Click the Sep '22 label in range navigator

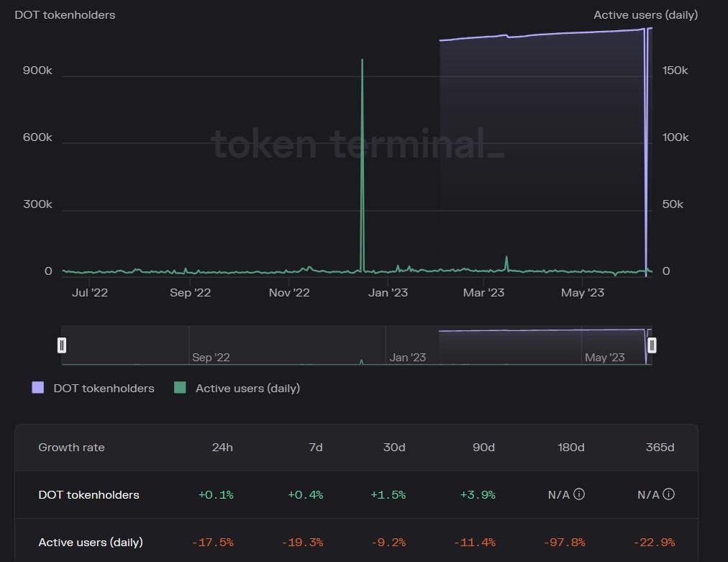click(211, 357)
